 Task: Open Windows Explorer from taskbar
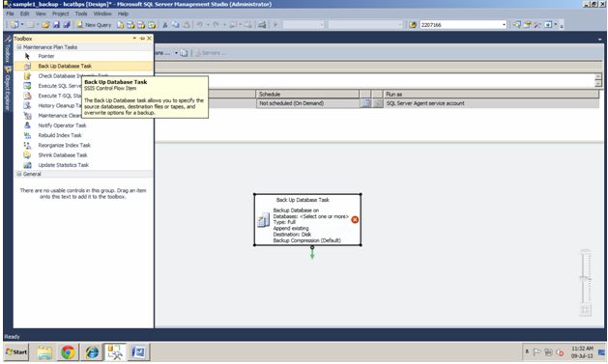(x=44, y=352)
